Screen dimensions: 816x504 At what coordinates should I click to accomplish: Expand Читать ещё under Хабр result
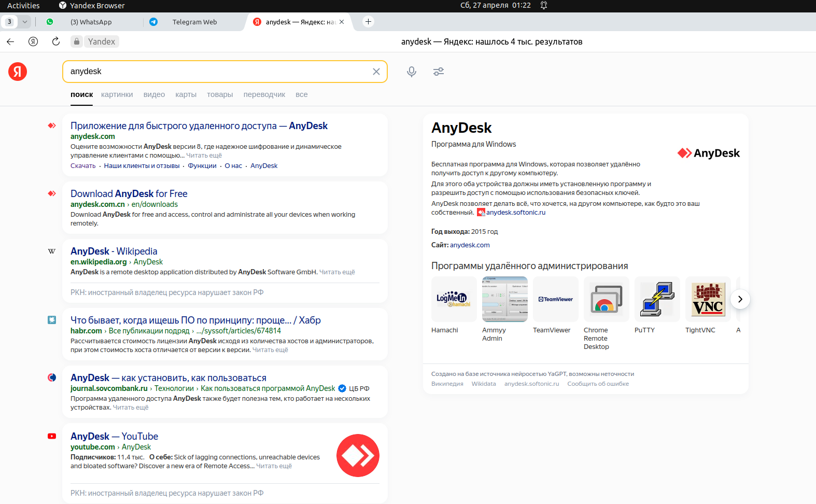click(x=270, y=350)
